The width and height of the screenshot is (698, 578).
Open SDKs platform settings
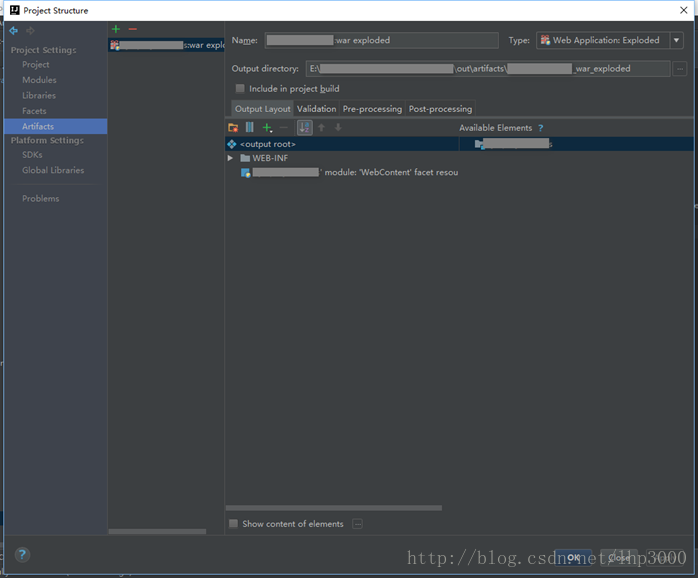32,155
